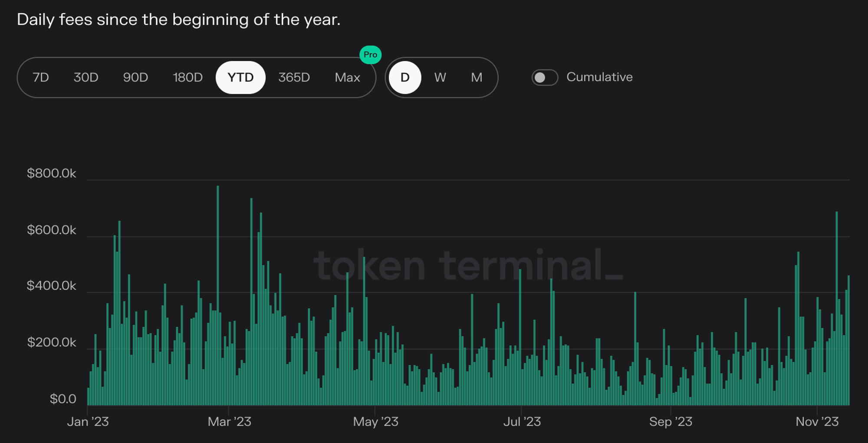Click the $800.0k y-axis label
Image resolution: width=868 pixels, height=443 pixels.
[x=51, y=174]
